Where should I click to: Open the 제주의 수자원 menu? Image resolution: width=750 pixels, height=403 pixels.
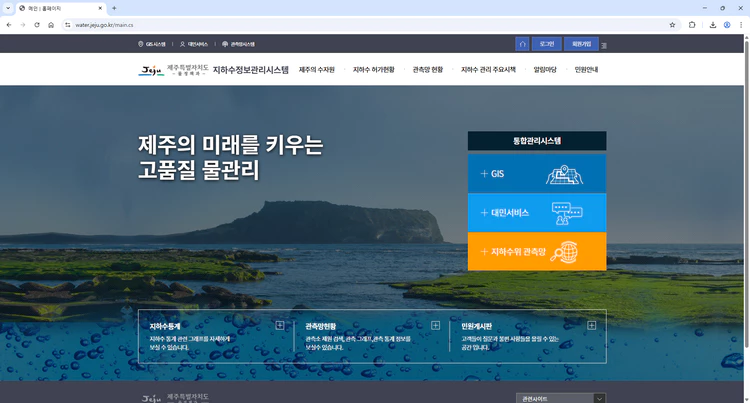tap(316, 70)
